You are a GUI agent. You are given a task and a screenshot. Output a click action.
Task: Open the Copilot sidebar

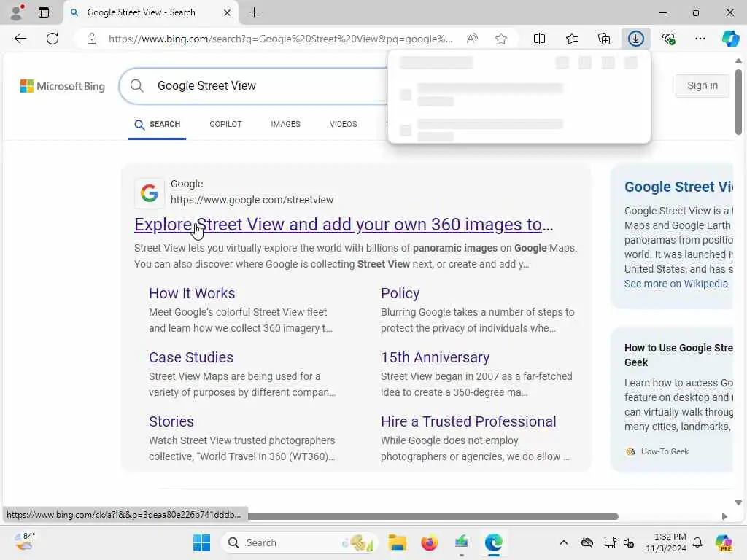[730, 39]
